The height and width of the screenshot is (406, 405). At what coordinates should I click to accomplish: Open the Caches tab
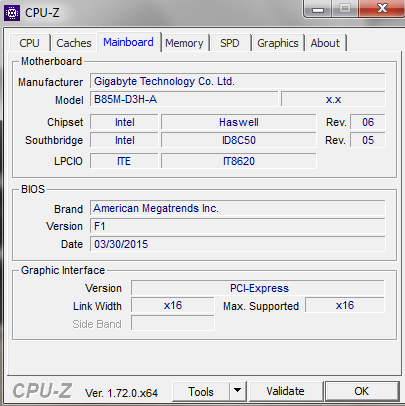(74, 43)
